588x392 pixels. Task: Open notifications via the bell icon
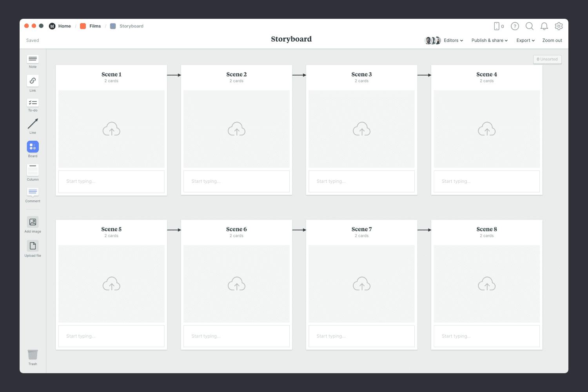(x=544, y=26)
